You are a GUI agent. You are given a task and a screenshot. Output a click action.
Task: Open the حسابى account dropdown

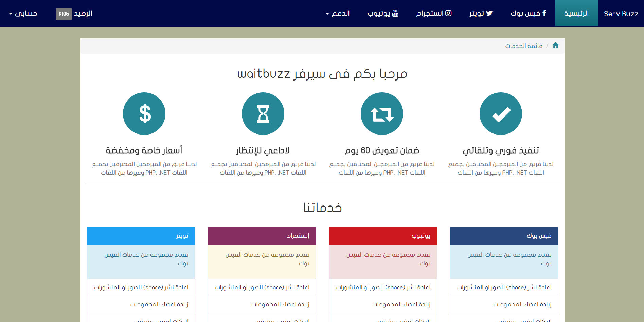pos(23,13)
